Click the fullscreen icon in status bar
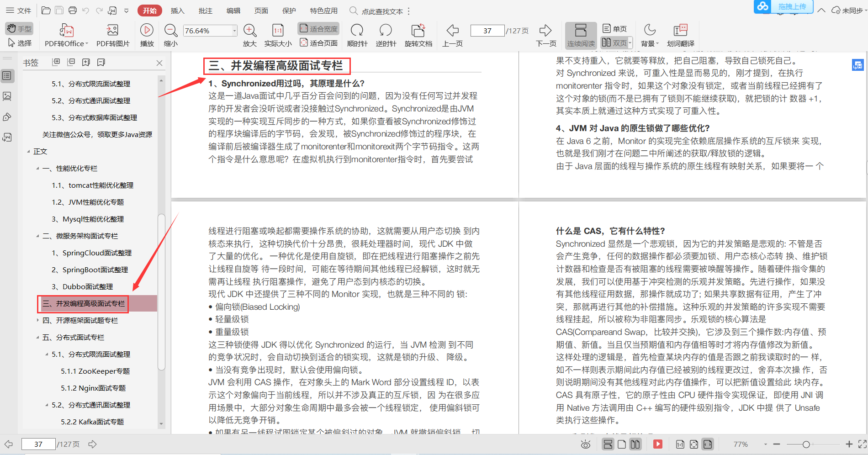The height and width of the screenshot is (455, 868). tap(862, 444)
